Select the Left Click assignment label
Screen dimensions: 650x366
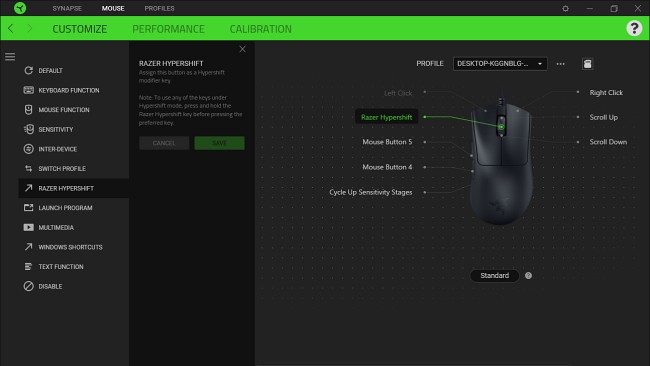click(398, 93)
